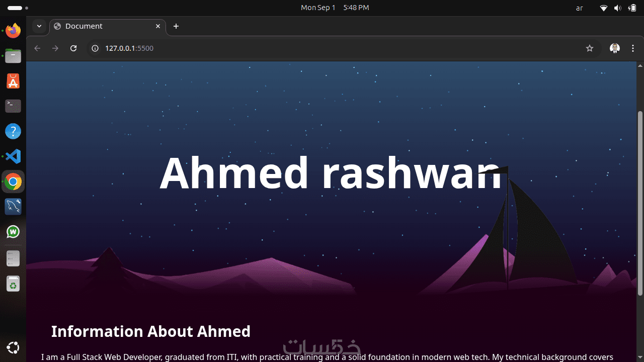
Task: Open the Chrome three-dot menu
Action: (x=633, y=48)
